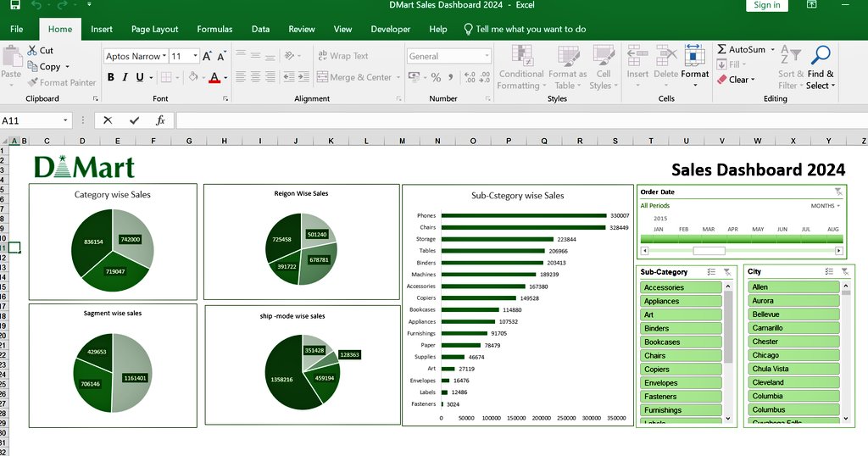This screenshot has width=868, height=456.
Task: Open the font name dropdown Aptos Narrow
Action: [164, 57]
